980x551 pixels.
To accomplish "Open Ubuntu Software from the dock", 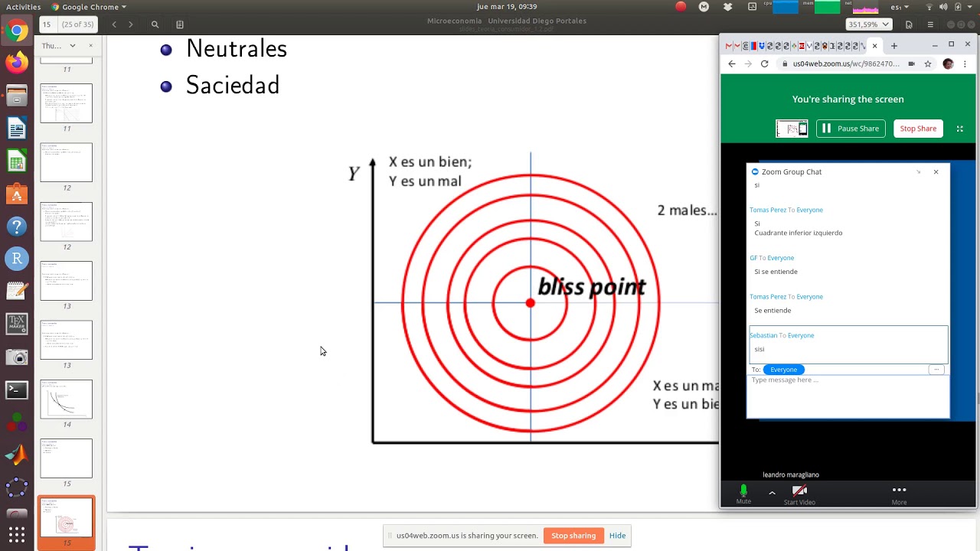I will [x=17, y=194].
